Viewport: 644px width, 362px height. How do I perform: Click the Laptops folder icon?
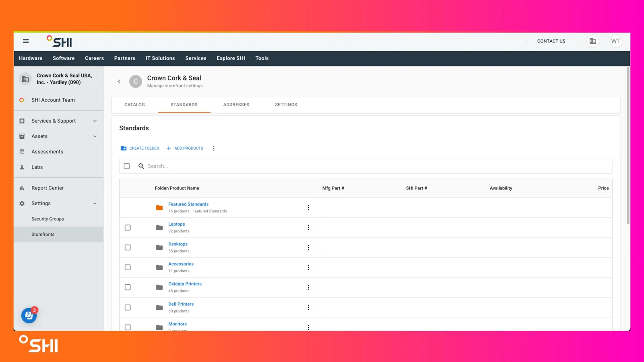click(159, 228)
